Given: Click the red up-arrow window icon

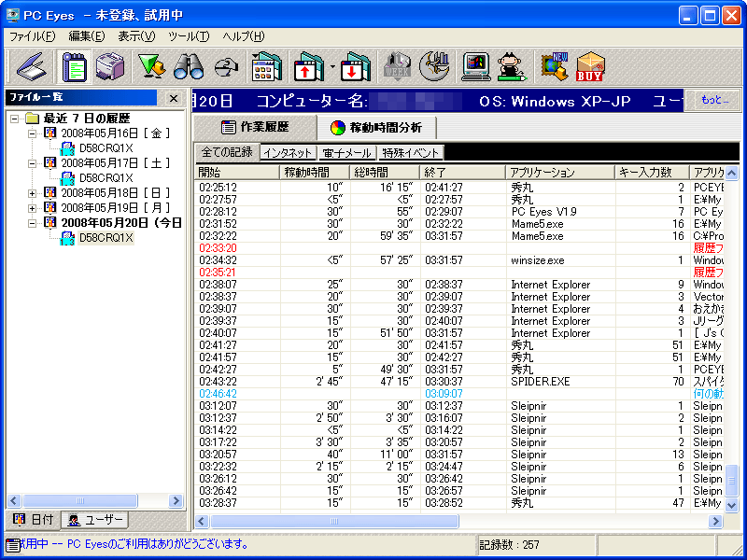Looking at the screenshot, I should coord(310,66).
